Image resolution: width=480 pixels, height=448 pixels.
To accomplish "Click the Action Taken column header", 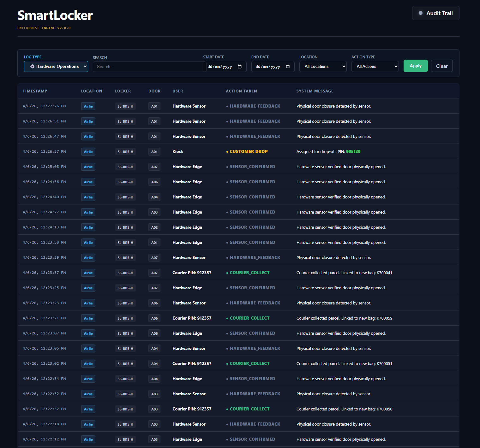I will [x=241, y=91].
